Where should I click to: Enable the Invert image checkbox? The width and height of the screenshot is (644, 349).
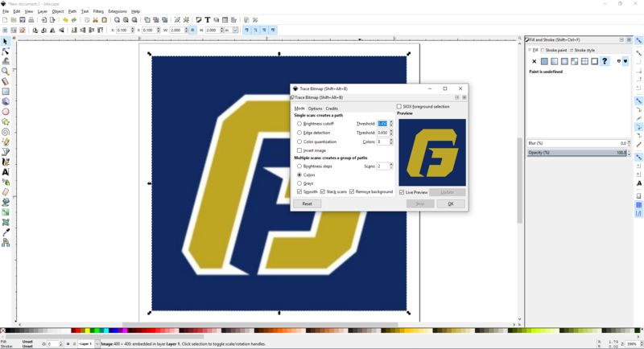(299, 150)
